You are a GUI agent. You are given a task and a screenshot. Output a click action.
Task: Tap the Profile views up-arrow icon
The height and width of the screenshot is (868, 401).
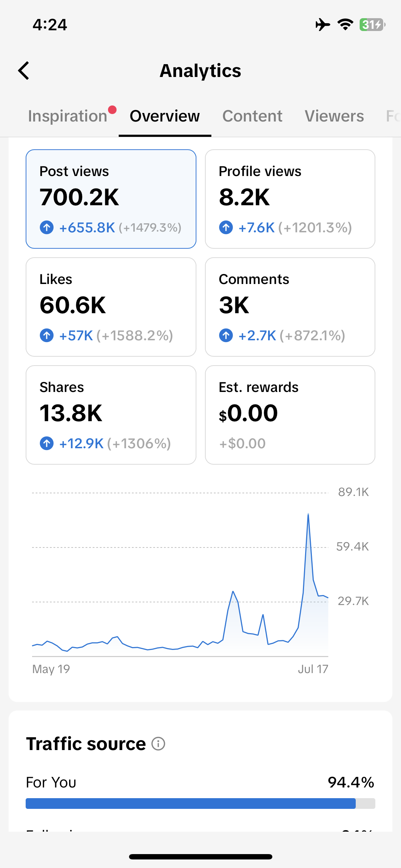[226, 227]
